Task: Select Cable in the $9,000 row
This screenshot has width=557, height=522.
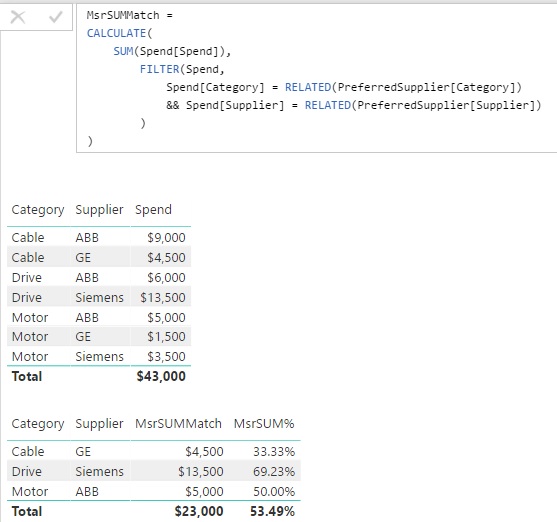Action: click(x=28, y=237)
